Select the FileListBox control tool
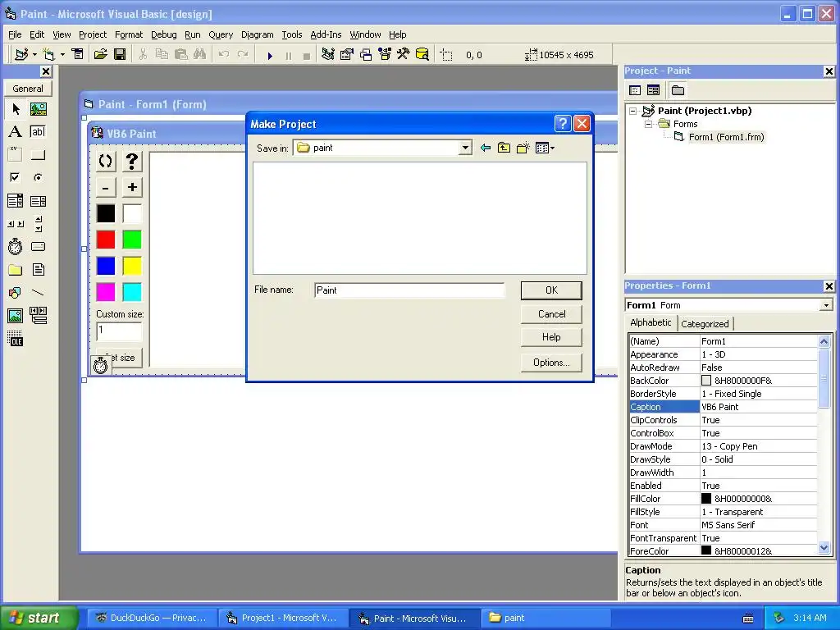Viewport: 840px width, 630px height. click(38, 269)
